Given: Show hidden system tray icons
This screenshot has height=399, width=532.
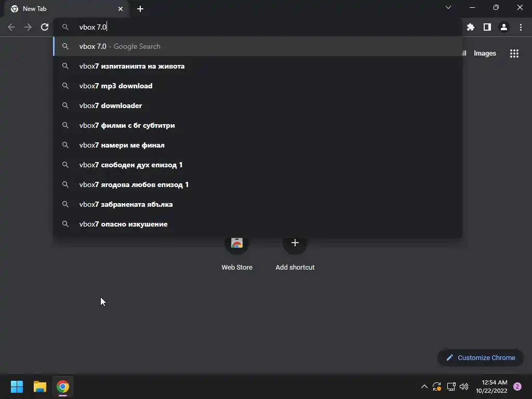Looking at the screenshot, I should point(424,387).
